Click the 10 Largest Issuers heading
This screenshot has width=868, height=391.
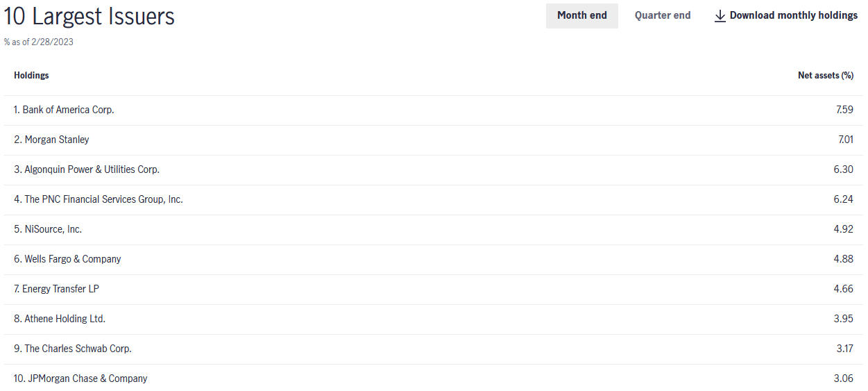point(90,17)
